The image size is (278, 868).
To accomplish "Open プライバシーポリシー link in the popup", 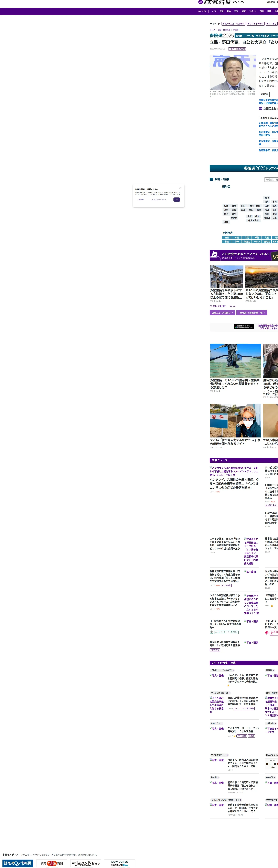I will point(159,199).
